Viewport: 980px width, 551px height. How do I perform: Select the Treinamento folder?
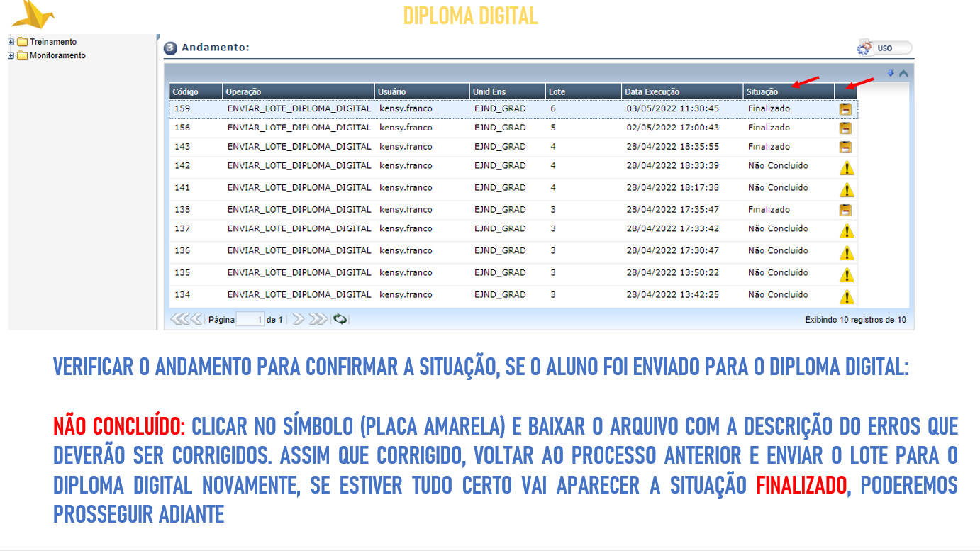click(47, 42)
